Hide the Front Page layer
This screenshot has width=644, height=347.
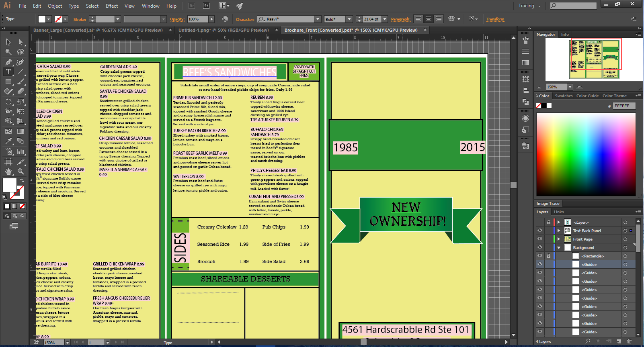[x=540, y=239]
